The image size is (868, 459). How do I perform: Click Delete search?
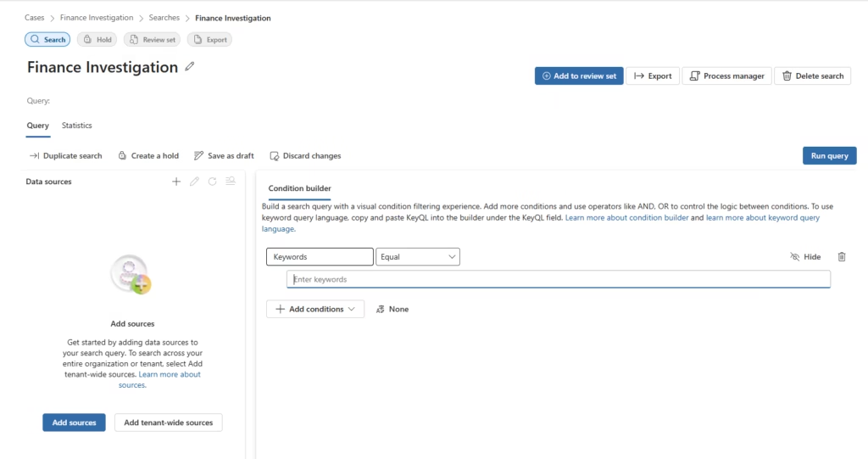pos(813,76)
